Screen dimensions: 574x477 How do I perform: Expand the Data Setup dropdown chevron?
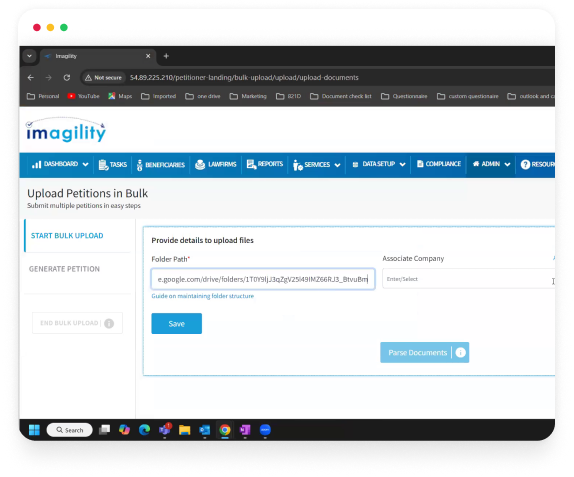point(403,165)
